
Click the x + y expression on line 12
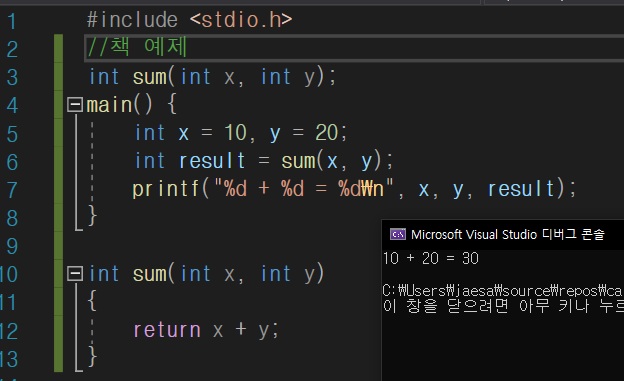click(241, 330)
